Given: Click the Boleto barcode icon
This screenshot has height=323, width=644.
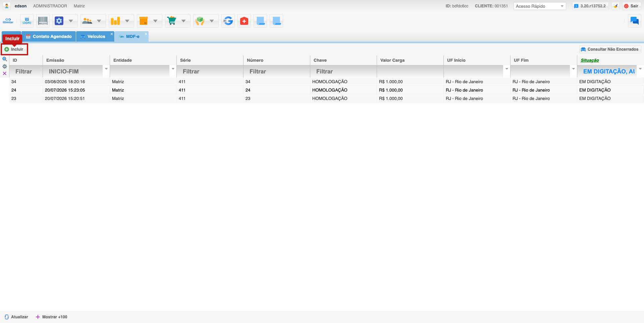Looking at the screenshot, I should click(43, 21).
